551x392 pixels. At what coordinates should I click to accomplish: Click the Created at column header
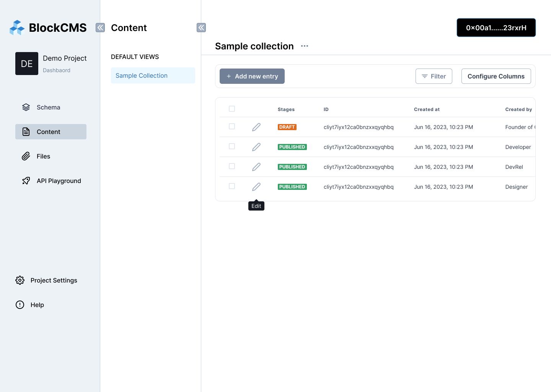coord(427,109)
